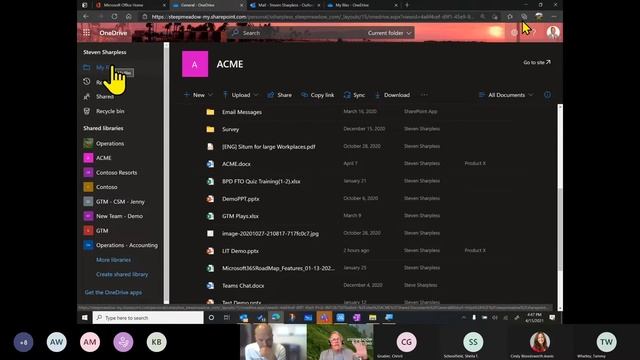640x360 pixels.
Task: Click the OneDrive header title
Action: click(x=113, y=33)
